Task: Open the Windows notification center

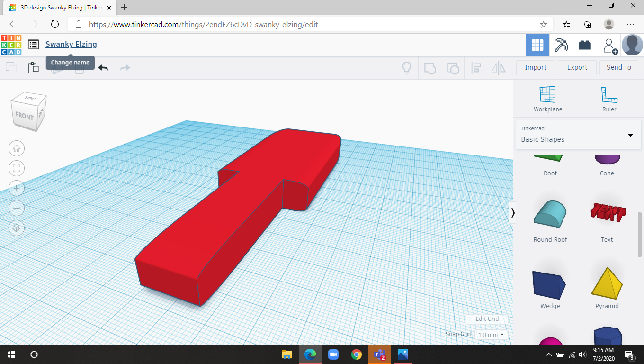Action: (629, 355)
